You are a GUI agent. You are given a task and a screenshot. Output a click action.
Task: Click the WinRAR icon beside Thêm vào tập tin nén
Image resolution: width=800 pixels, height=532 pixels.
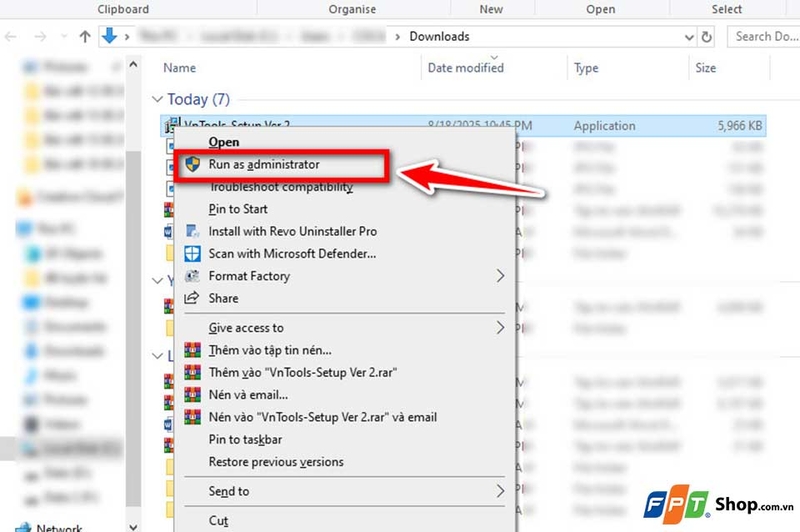tap(192, 350)
